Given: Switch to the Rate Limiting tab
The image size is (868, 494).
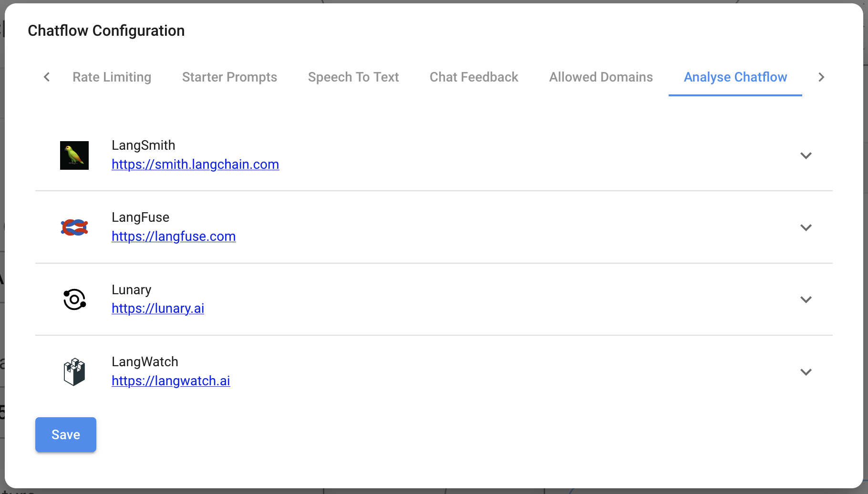Looking at the screenshot, I should [x=112, y=77].
